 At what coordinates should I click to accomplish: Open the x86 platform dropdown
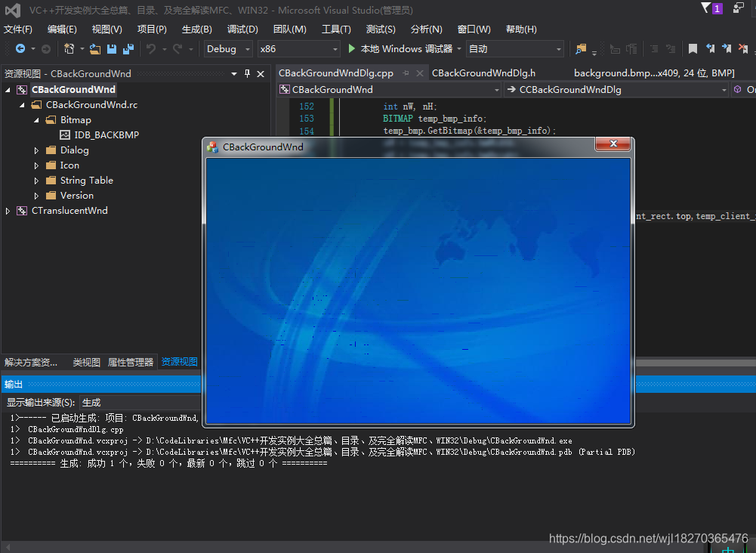coord(298,48)
